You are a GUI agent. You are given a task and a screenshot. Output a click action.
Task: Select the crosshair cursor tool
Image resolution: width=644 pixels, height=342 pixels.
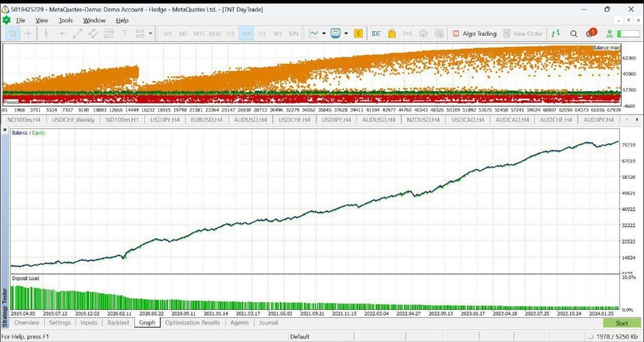(28, 34)
